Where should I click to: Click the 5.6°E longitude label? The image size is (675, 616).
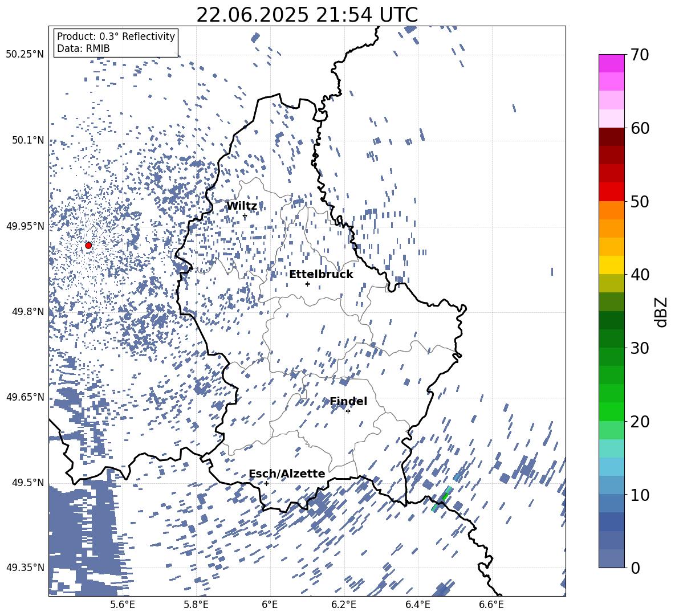(x=122, y=605)
